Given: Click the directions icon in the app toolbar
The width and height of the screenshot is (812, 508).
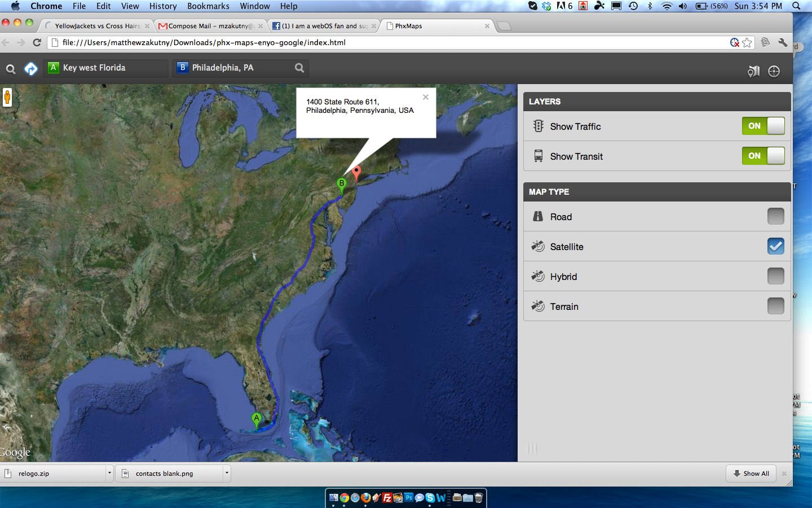Looking at the screenshot, I should point(31,69).
